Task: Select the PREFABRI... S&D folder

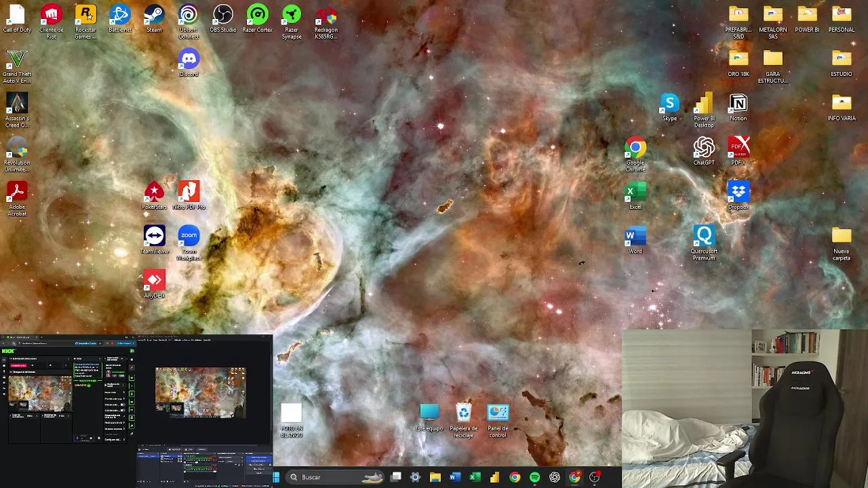Action: [x=738, y=22]
